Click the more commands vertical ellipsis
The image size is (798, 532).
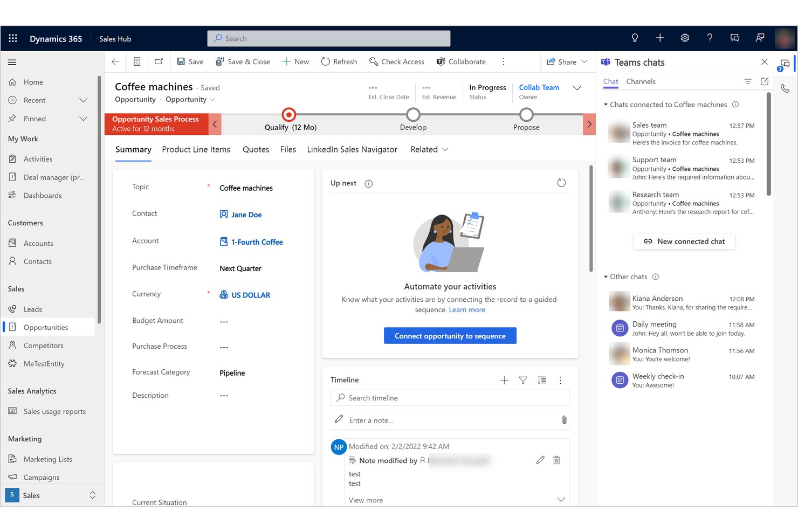point(503,62)
